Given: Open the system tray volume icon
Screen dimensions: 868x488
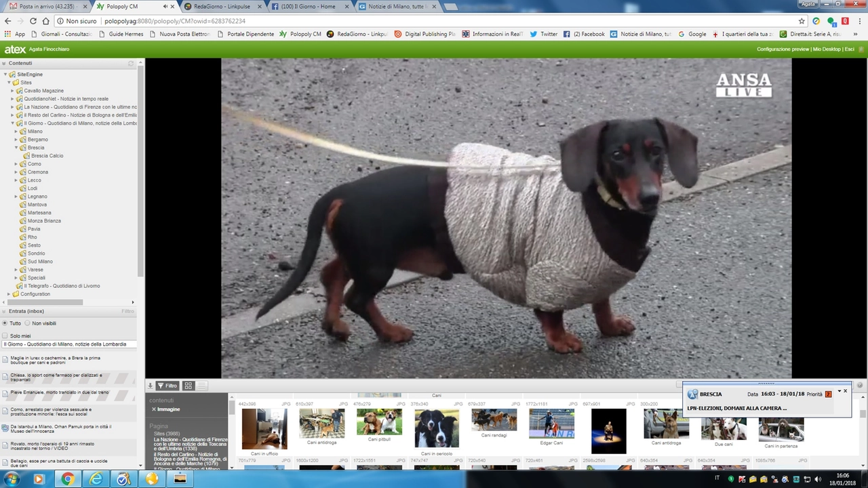Looking at the screenshot, I should (817, 479).
